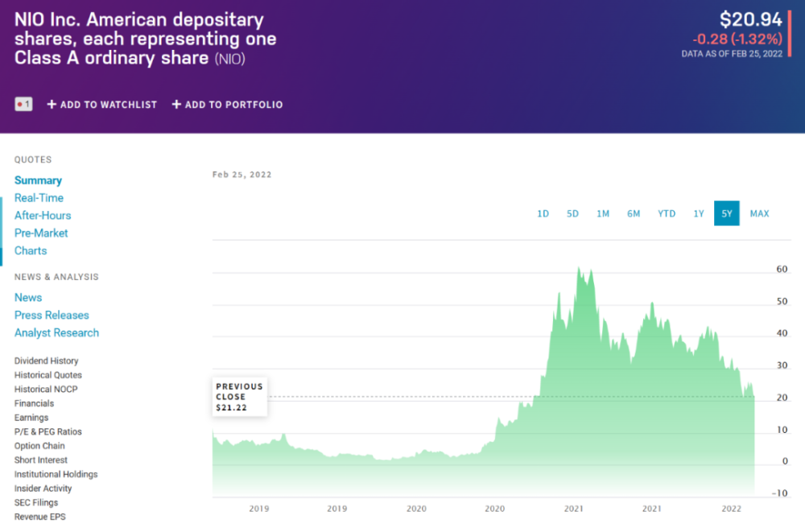Screen dimensions: 805x532
Task: Open Analyst Research page
Action: [56, 333]
